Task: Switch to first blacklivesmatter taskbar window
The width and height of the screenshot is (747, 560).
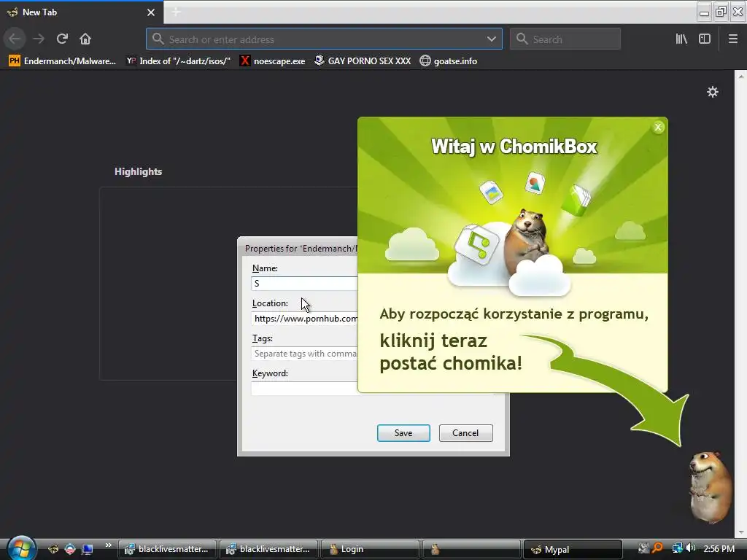Action: [x=167, y=549]
